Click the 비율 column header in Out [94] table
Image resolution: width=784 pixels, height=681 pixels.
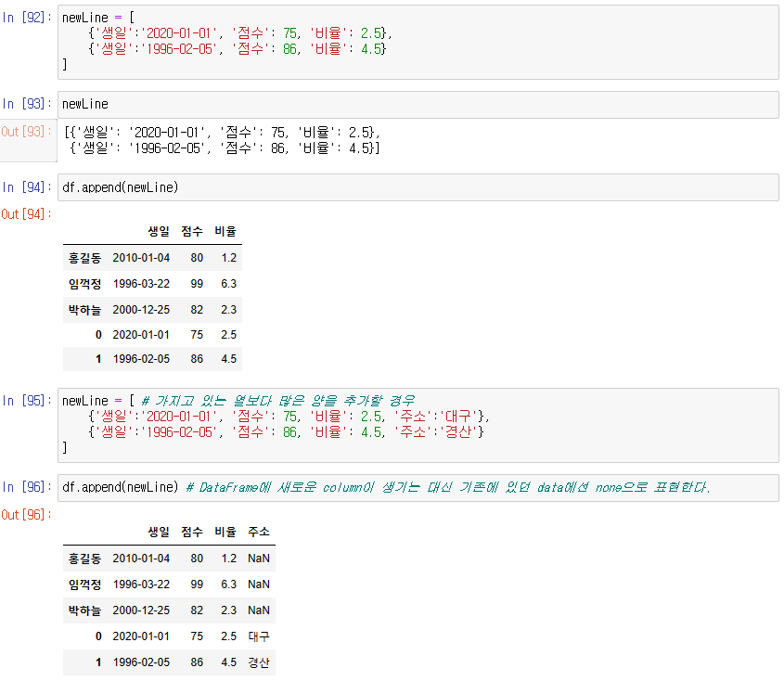225,232
